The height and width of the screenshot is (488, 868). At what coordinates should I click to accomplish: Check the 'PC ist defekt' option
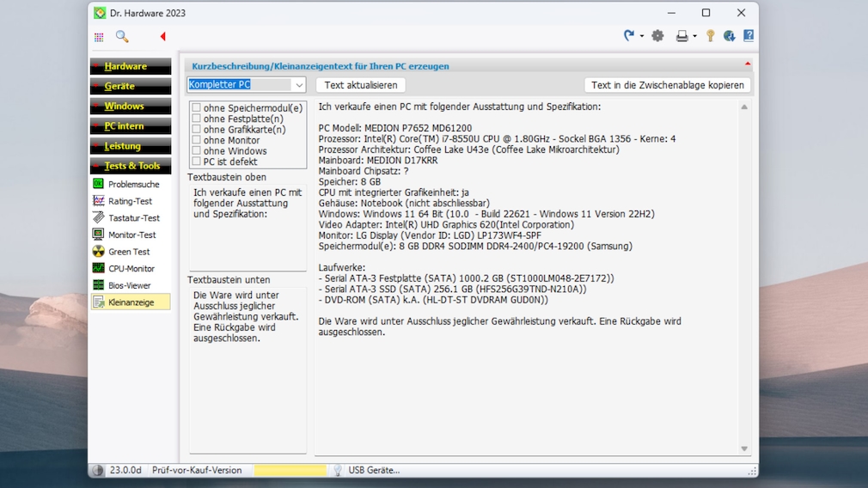coord(197,162)
